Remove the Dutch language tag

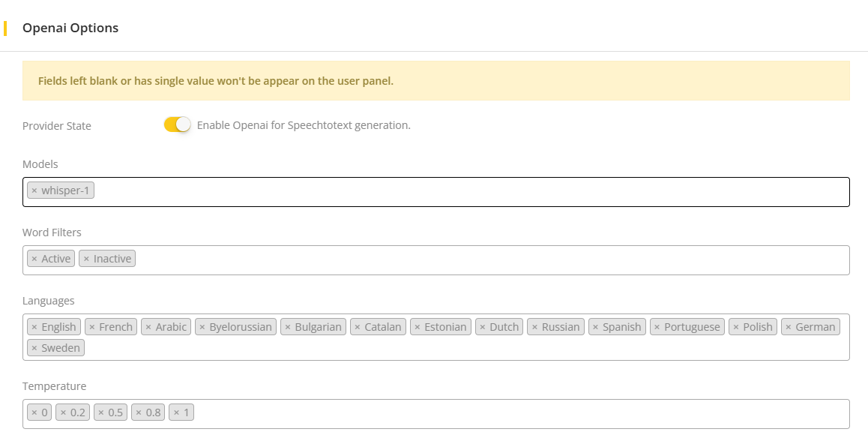pos(482,328)
